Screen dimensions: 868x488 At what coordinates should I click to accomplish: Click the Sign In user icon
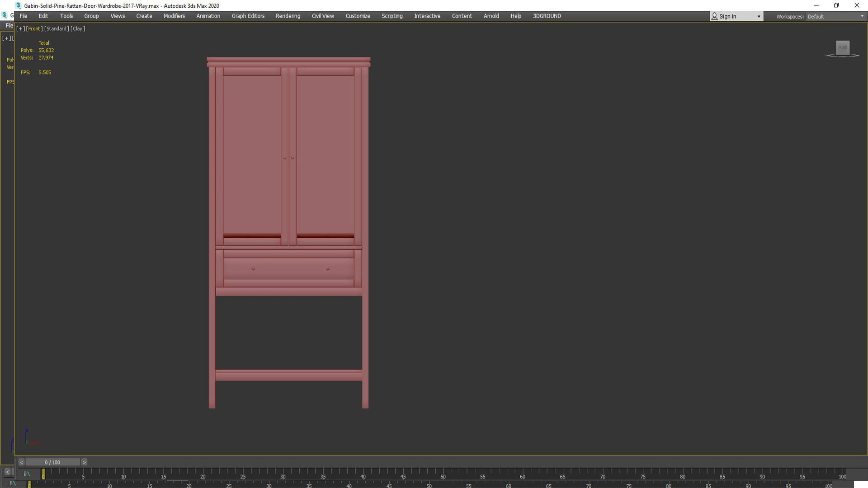tap(714, 16)
